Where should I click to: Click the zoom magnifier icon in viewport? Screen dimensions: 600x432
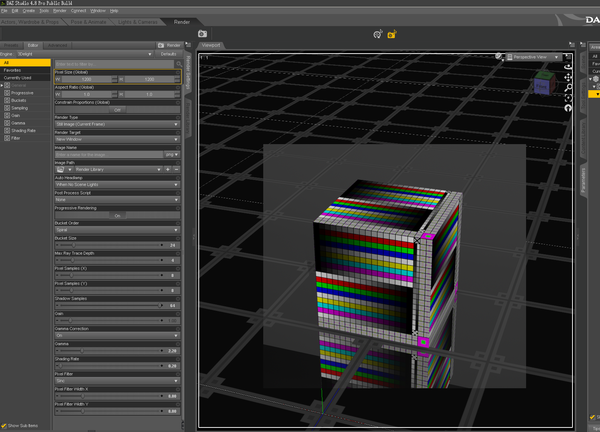(x=568, y=88)
